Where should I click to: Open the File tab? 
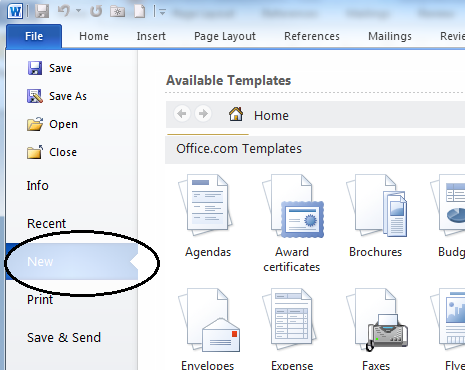pyautogui.click(x=34, y=36)
